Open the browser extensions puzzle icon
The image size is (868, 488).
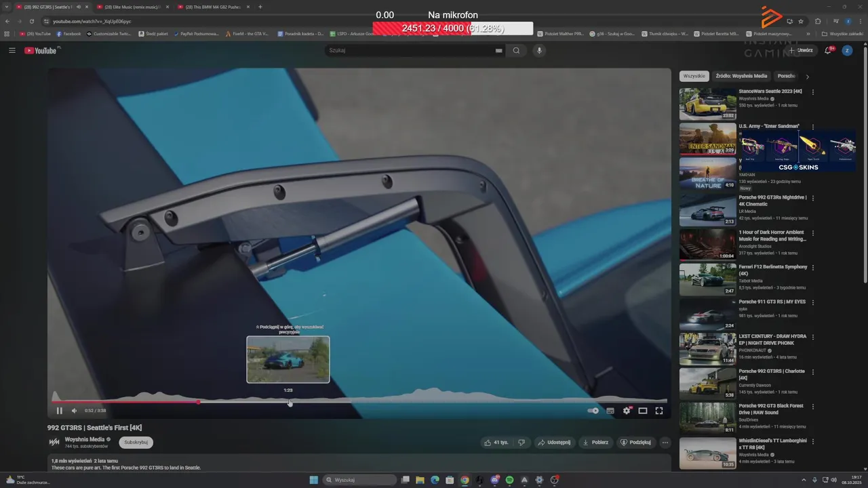coord(818,21)
